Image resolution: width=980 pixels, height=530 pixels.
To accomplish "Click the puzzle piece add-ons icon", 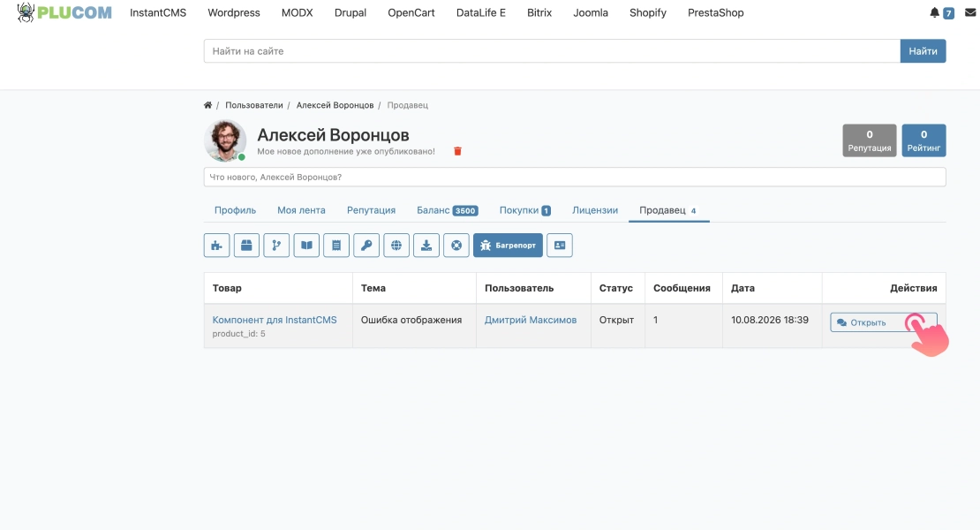I will pyautogui.click(x=216, y=245).
